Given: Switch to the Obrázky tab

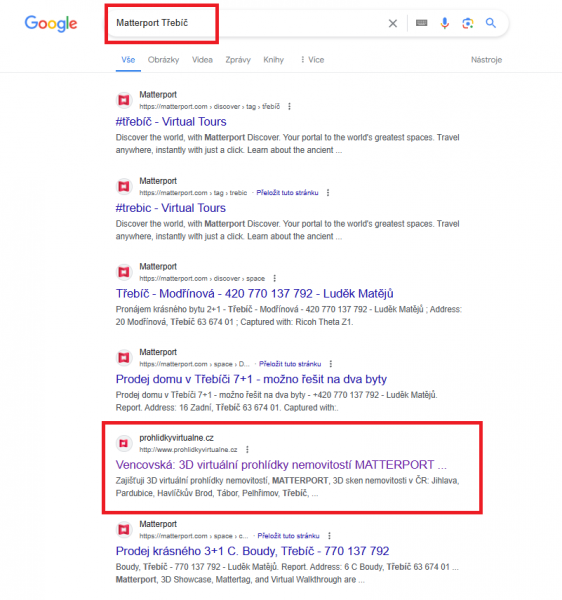Looking at the screenshot, I should pos(163,60).
